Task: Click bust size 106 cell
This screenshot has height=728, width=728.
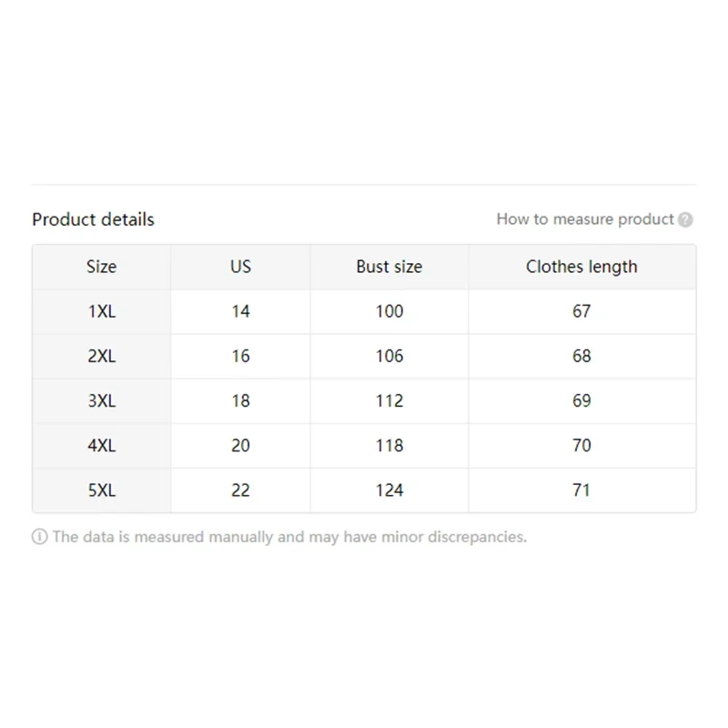Action: click(389, 356)
